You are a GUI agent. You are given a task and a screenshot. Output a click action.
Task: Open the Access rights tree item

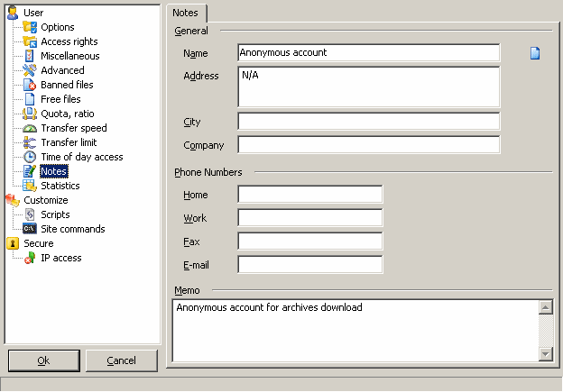(69, 41)
